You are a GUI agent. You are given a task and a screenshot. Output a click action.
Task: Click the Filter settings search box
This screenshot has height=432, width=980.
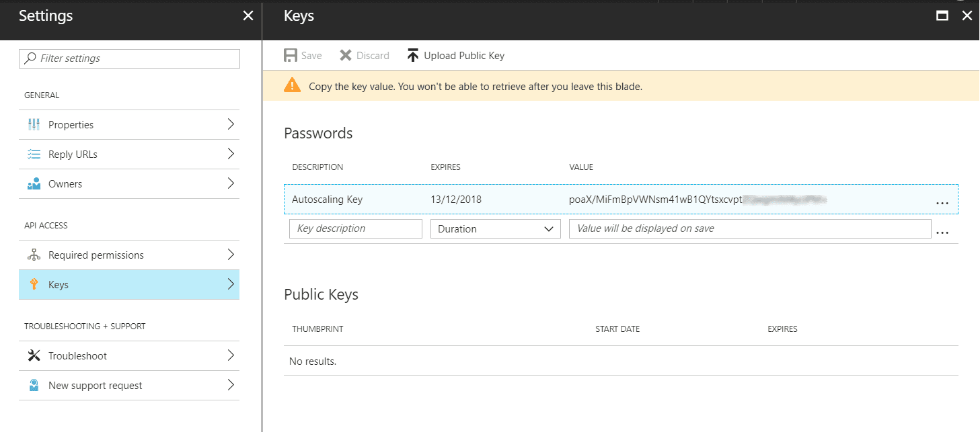coord(129,58)
